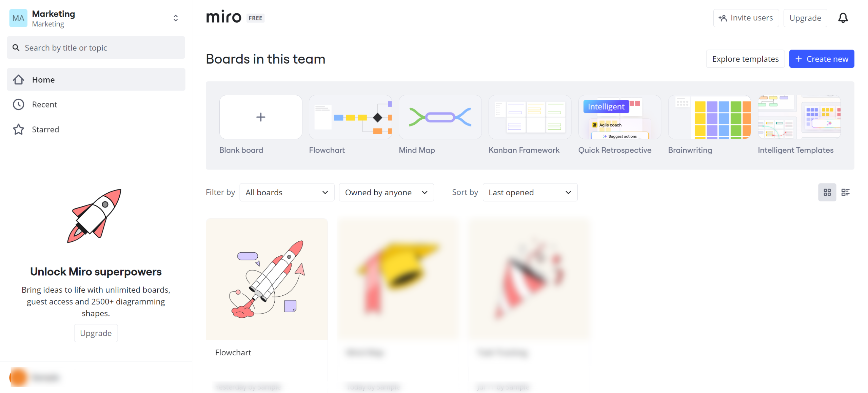Click the Create new button
The image size is (868, 393).
(821, 59)
